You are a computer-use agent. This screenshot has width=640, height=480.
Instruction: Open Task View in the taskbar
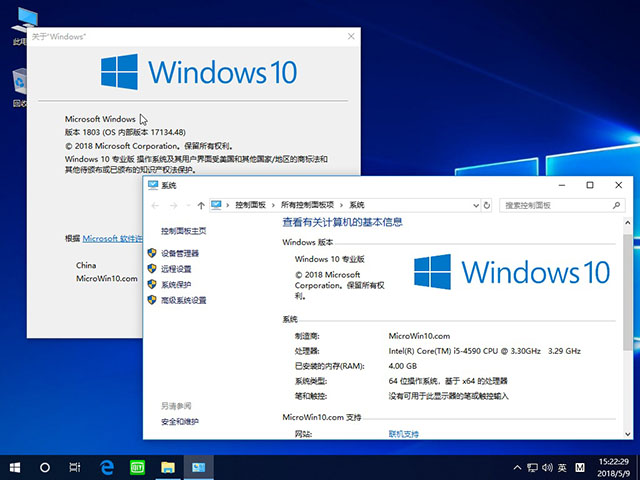point(75,467)
